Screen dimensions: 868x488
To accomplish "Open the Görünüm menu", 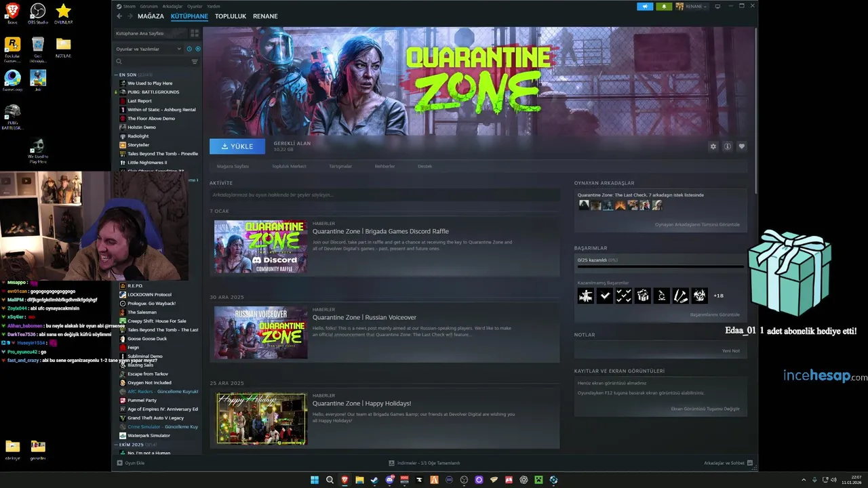I will pos(149,6).
